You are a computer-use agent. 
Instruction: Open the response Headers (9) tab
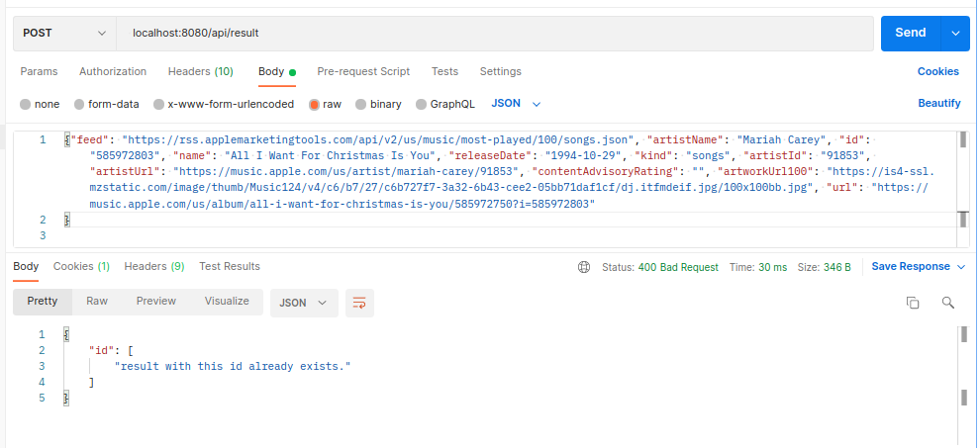click(154, 266)
